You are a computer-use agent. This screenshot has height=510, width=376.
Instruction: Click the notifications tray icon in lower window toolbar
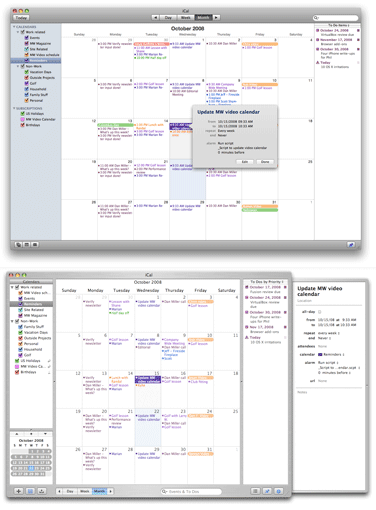point(42,491)
